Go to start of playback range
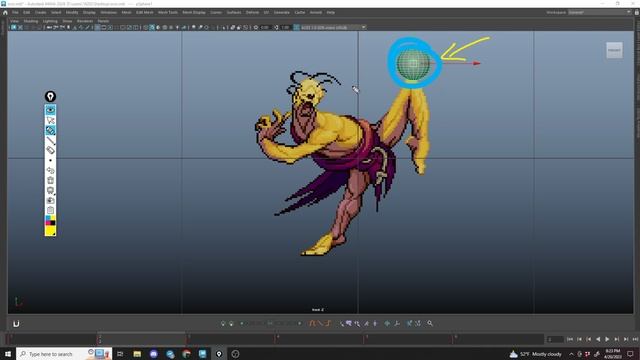 click(x=570, y=339)
